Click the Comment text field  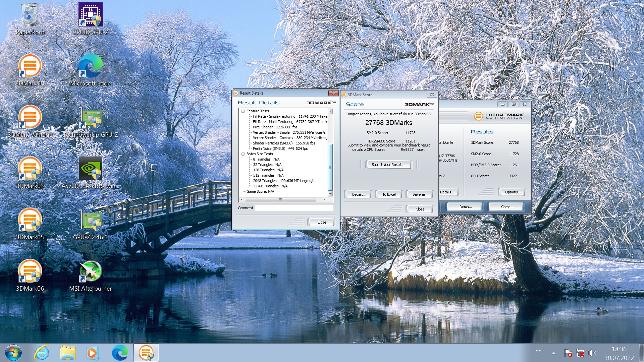point(294,208)
